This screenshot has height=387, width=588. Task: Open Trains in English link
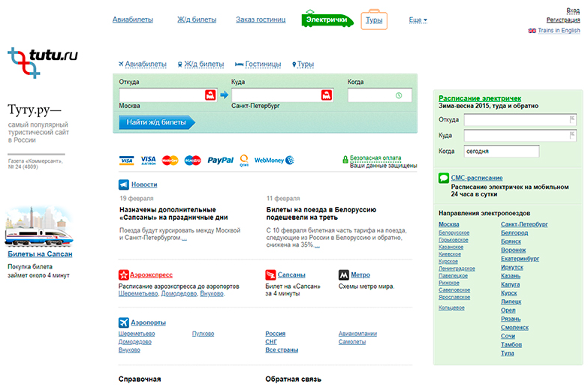click(559, 30)
